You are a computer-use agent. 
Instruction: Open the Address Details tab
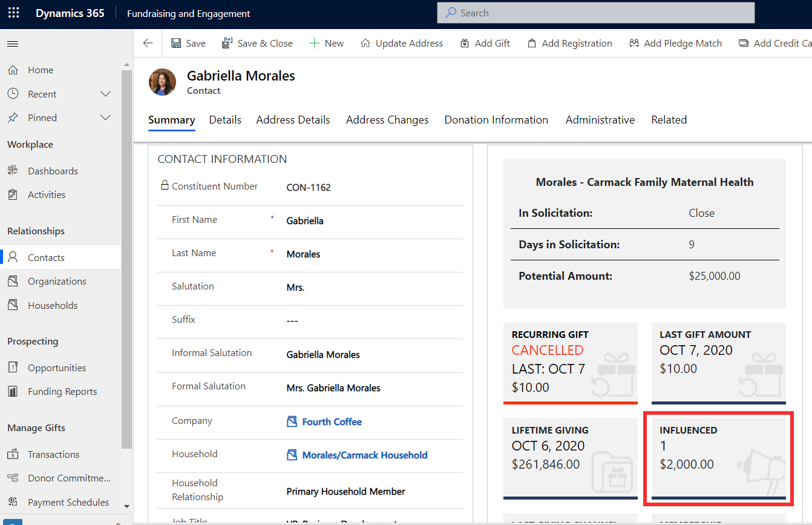point(293,120)
